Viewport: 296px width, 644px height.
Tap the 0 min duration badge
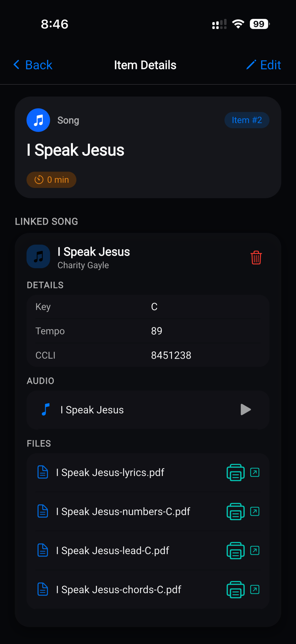click(51, 180)
